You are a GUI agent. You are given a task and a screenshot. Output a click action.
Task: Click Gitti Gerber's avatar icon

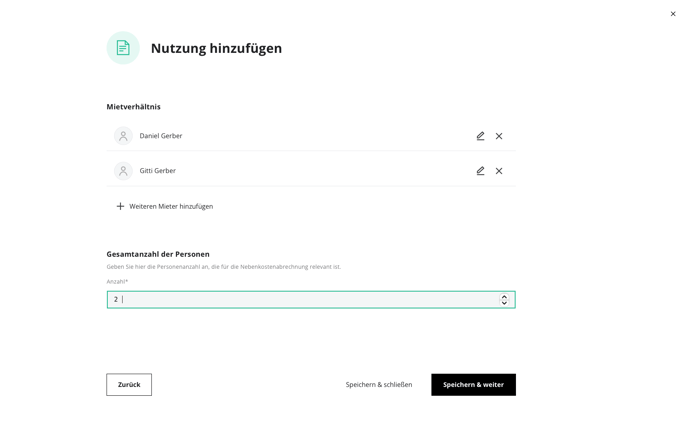(123, 171)
